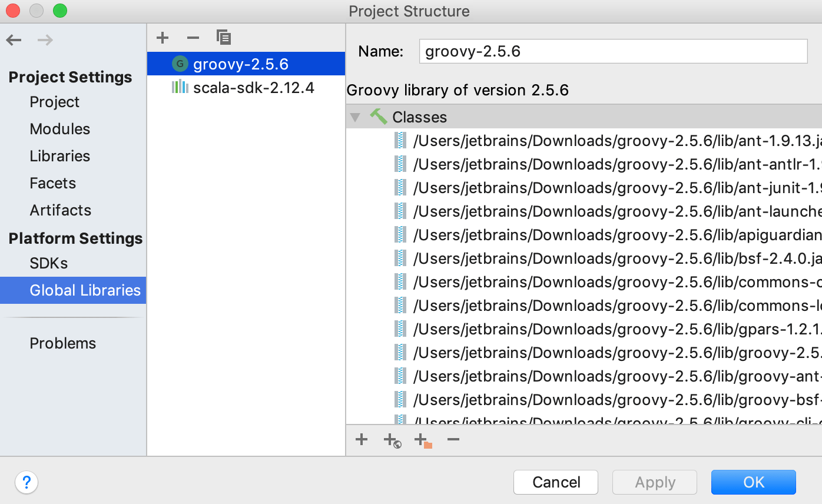Screen dimensions: 822x504
Task: Click inside the Name text field
Action: tap(612, 51)
